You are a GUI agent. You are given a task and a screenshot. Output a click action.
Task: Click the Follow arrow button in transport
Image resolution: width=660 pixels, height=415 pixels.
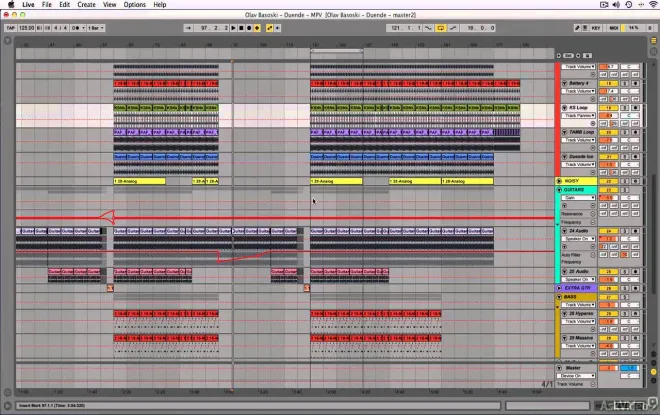tap(188, 28)
